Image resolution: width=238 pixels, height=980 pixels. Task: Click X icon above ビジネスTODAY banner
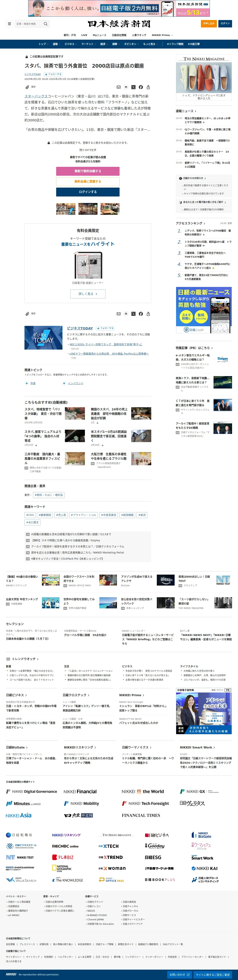coord(133,314)
